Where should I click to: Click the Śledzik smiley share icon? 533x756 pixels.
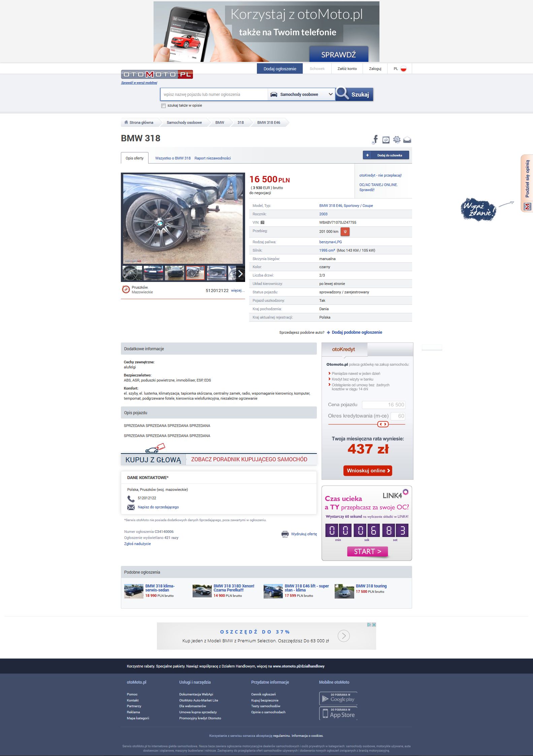pos(397,140)
